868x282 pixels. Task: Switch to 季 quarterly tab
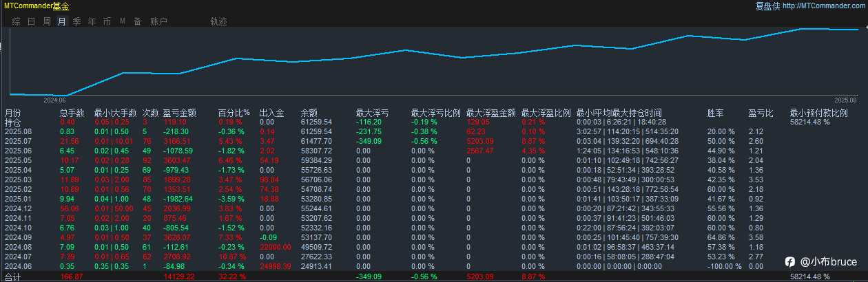(x=77, y=21)
